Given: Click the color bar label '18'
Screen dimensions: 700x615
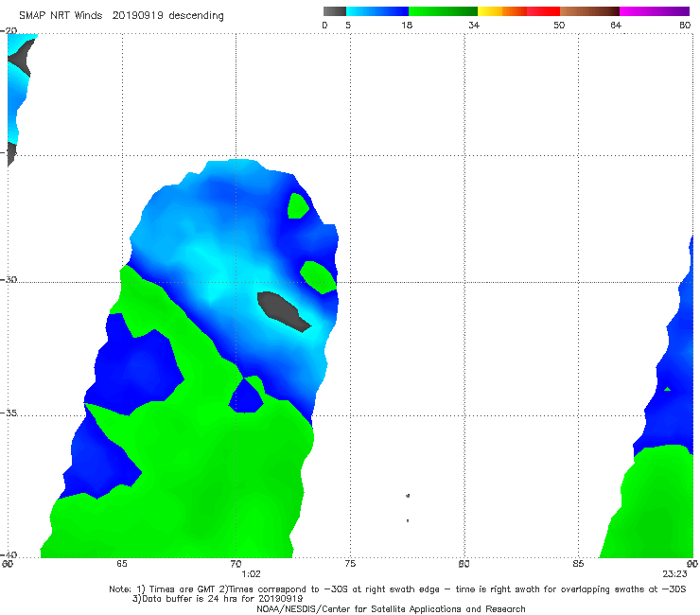Looking at the screenshot, I should click(x=407, y=26).
